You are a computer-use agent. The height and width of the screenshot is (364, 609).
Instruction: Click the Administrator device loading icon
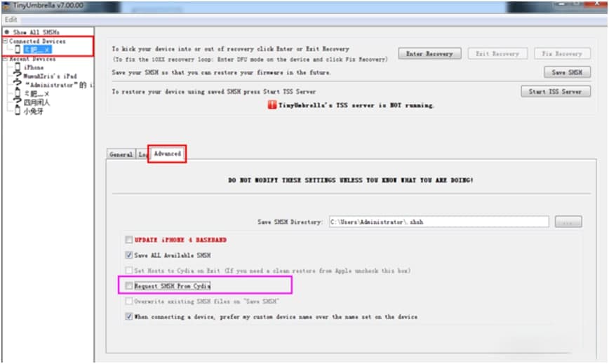point(18,84)
